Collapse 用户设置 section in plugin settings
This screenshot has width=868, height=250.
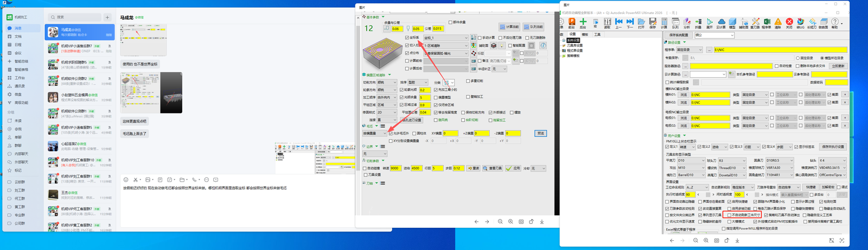685,135
